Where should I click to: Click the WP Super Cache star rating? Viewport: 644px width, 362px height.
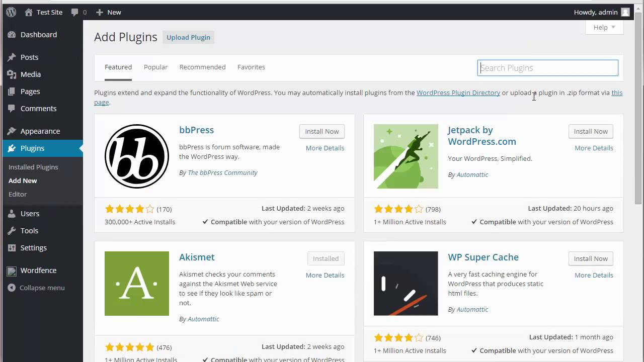(398, 338)
